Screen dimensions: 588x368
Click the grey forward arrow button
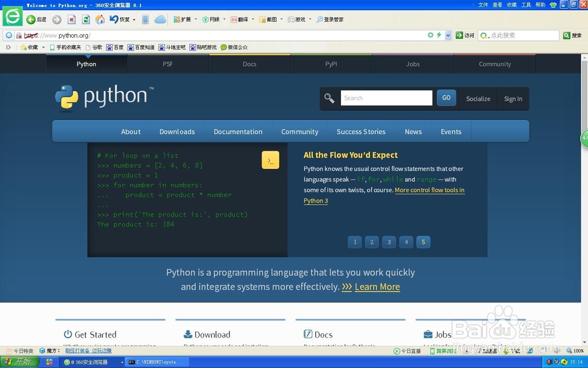coord(56,19)
